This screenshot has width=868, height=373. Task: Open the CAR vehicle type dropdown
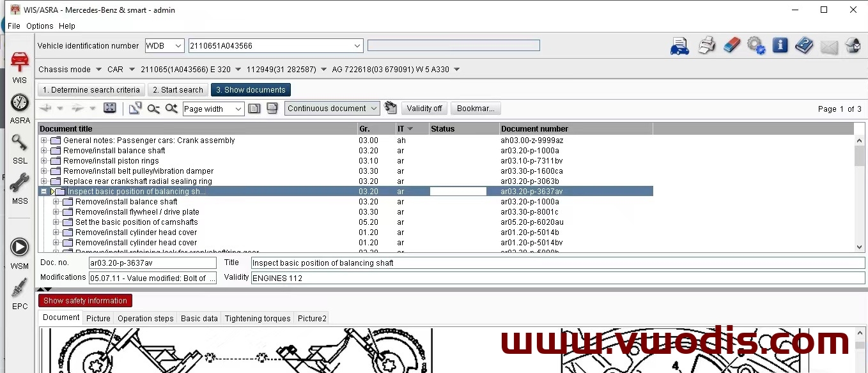click(132, 70)
